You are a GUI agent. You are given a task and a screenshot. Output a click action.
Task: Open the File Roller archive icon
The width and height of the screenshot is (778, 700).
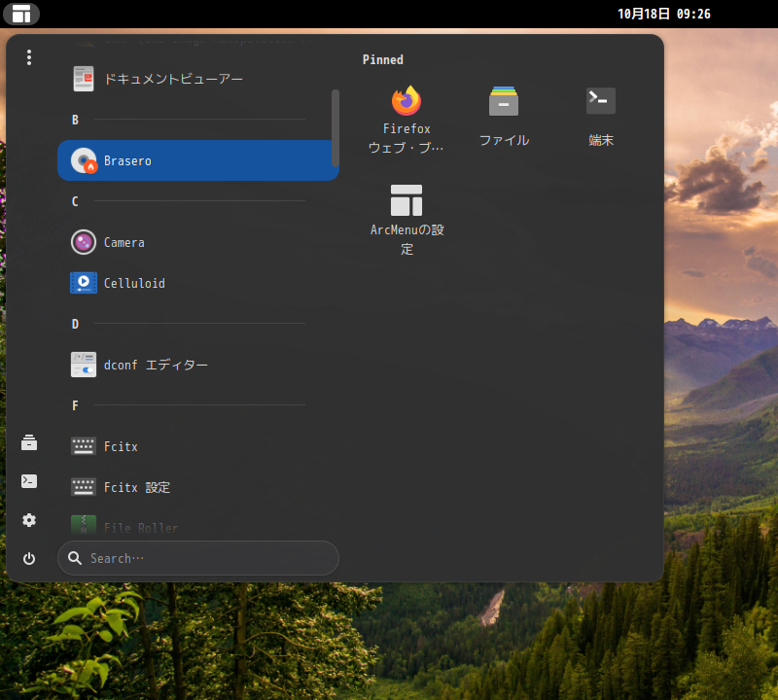pyautogui.click(x=84, y=525)
